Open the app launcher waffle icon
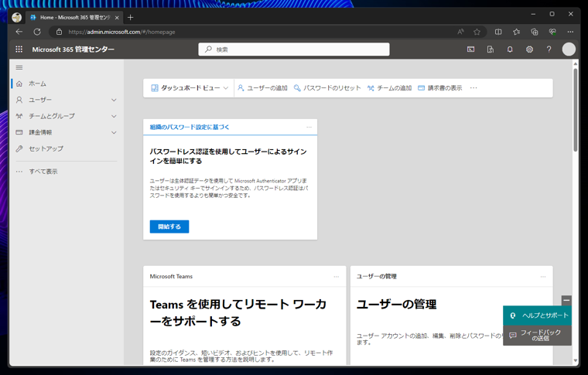 coord(19,49)
